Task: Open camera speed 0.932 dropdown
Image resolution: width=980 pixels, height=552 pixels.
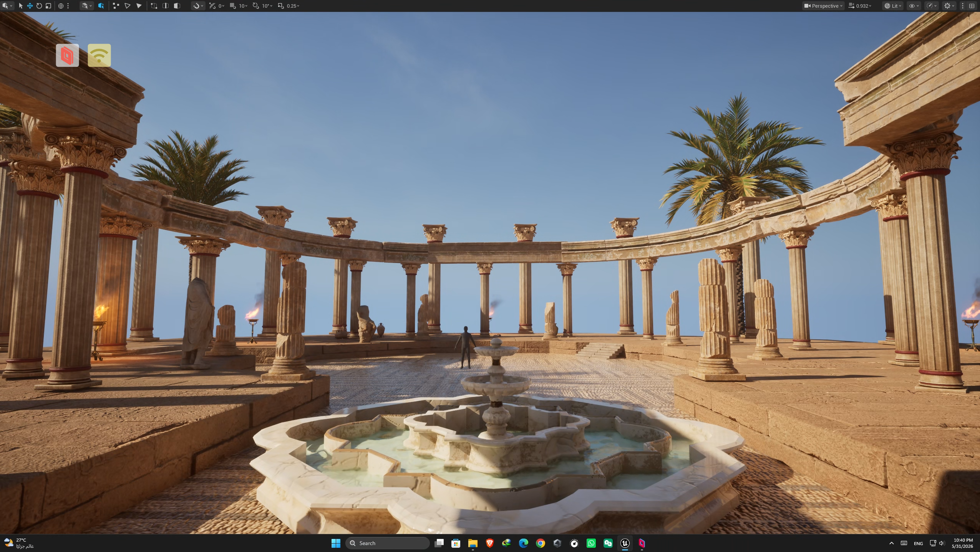Action: click(x=860, y=6)
